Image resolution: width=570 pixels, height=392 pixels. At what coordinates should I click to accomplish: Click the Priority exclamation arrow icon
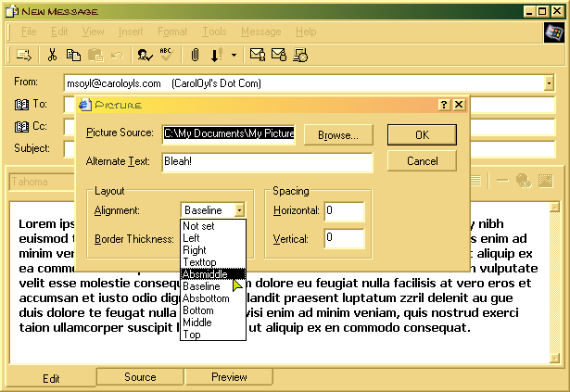(217, 56)
